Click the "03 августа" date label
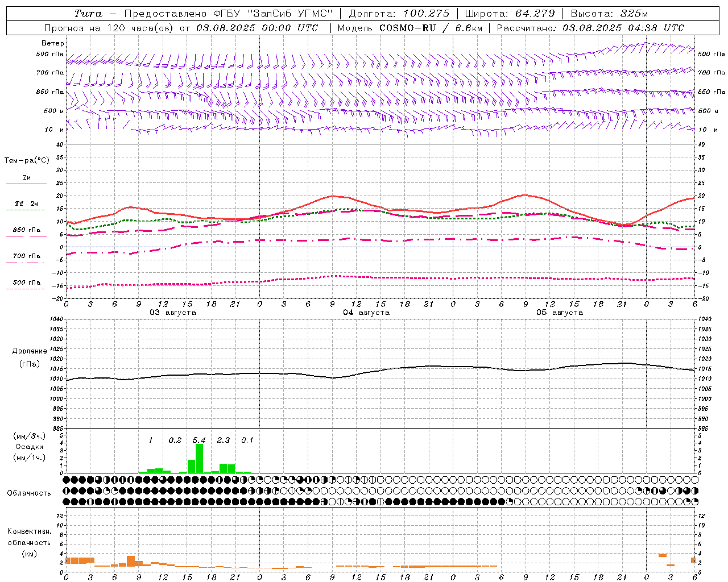 172,313
